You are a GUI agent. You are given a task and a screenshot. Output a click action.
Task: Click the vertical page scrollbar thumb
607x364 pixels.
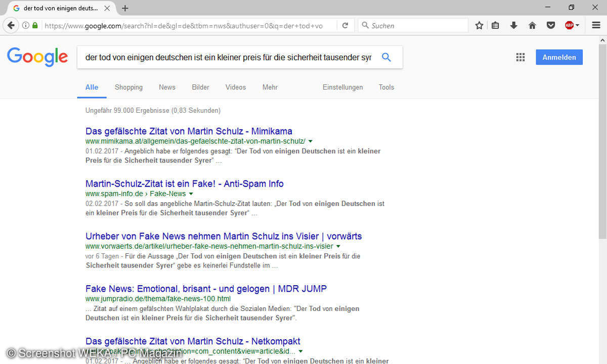(602, 142)
